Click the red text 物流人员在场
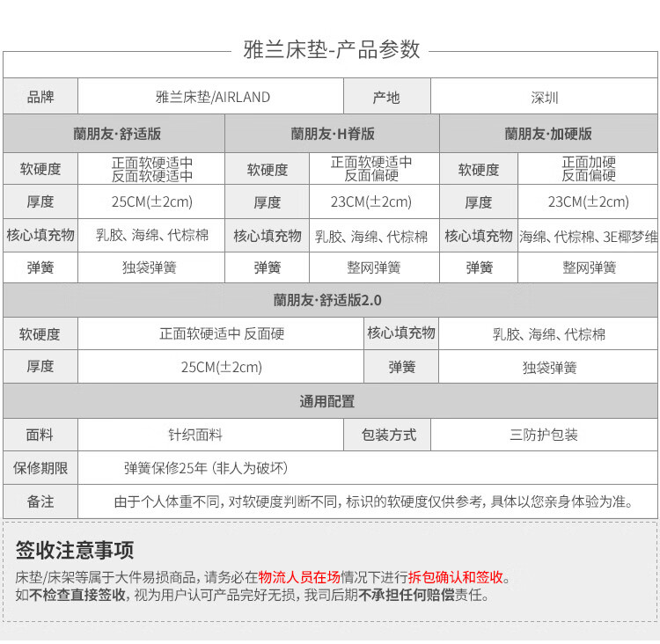The height and width of the screenshot is (644, 660). coord(299,577)
